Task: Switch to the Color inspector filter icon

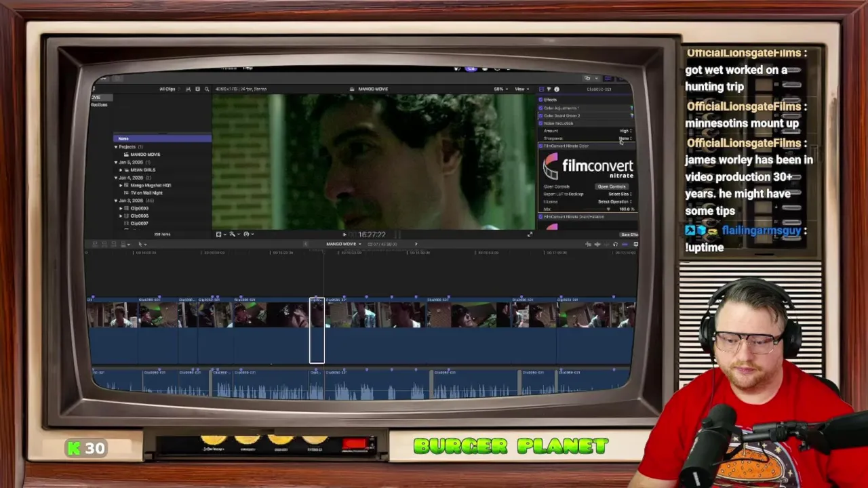Action: click(x=549, y=89)
